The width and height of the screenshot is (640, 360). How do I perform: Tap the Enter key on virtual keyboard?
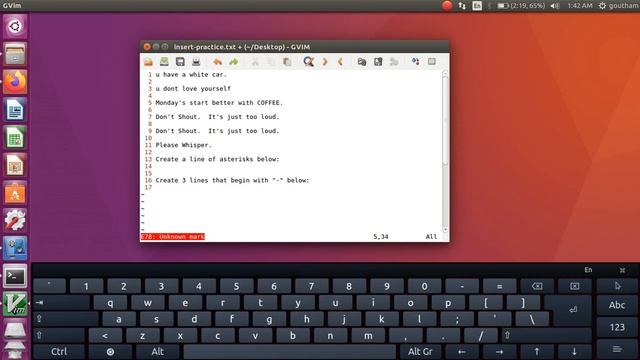(x=573, y=310)
